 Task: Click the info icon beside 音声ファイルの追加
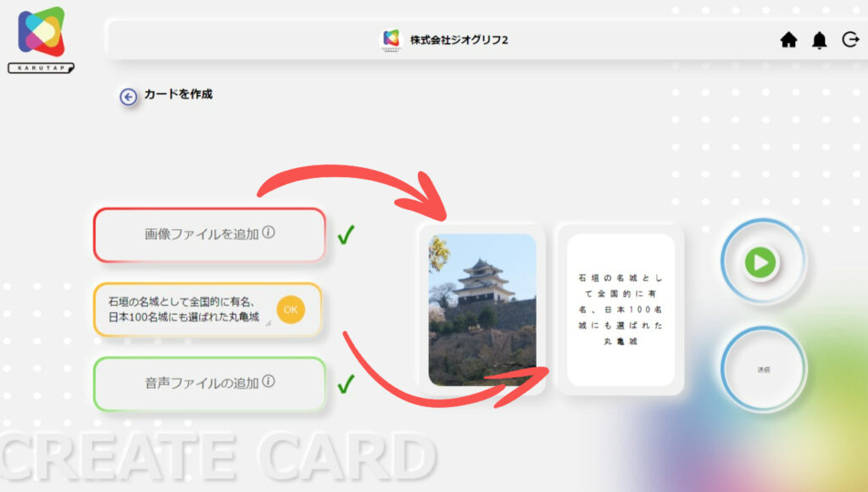(269, 381)
